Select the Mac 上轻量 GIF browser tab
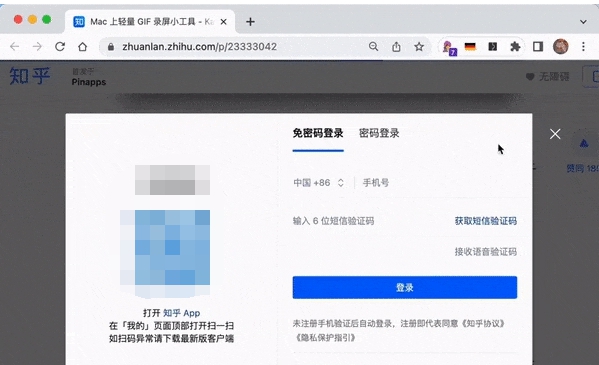The image size is (599, 365). point(150,22)
